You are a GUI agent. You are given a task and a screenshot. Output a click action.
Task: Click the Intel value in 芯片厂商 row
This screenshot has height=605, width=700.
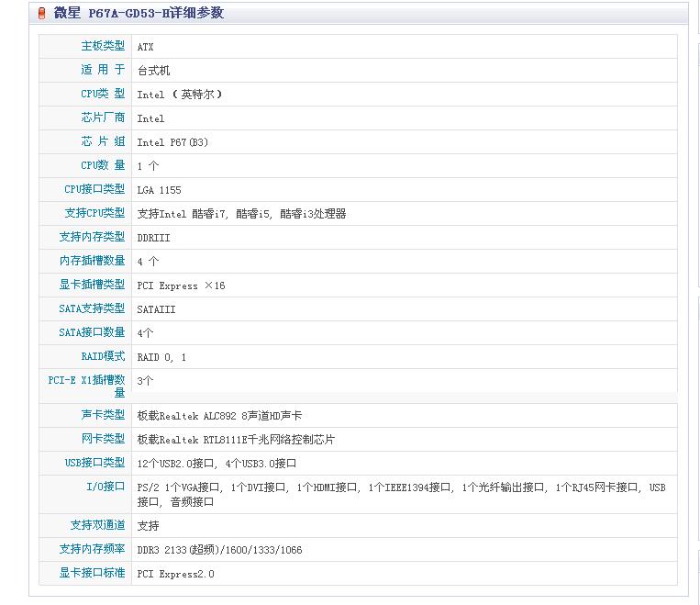tap(150, 118)
